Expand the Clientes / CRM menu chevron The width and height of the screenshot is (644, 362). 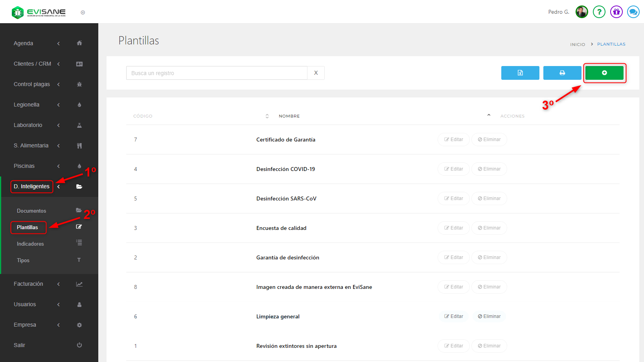(x=59, y=64)
